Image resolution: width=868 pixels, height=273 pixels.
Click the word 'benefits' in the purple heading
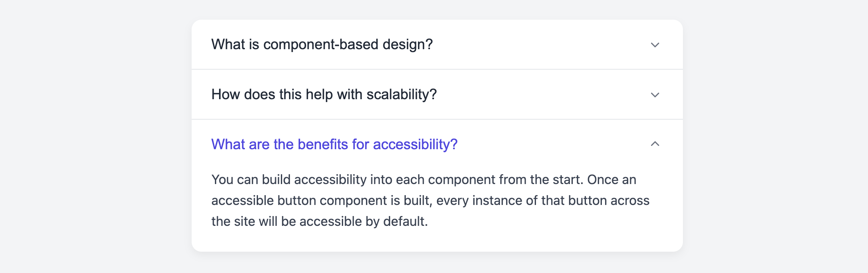[323, 144]
